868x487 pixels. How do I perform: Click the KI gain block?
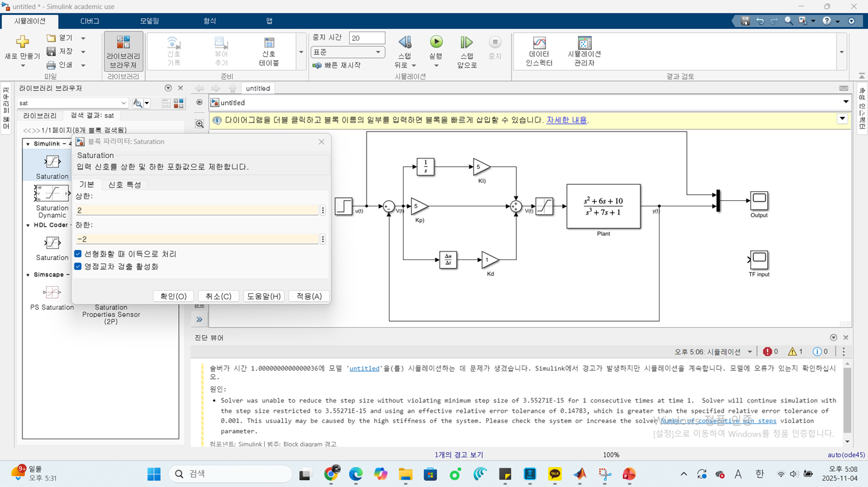pos(481,167)
